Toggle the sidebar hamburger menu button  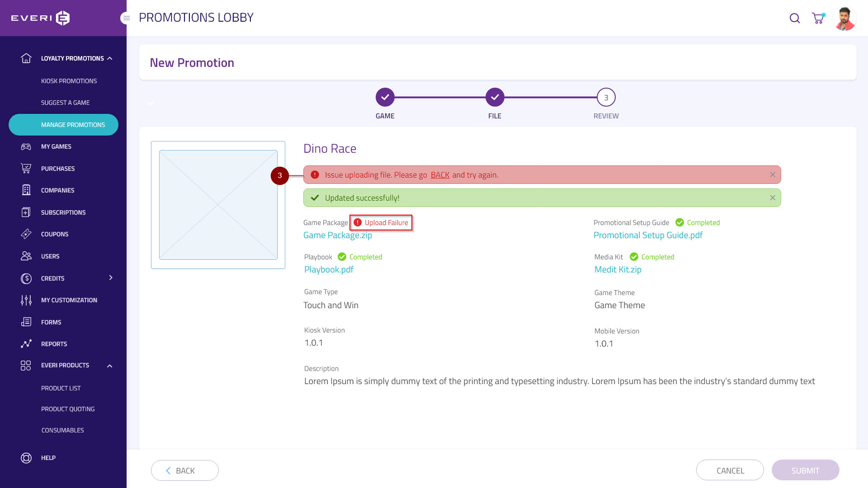coord(126,18)
